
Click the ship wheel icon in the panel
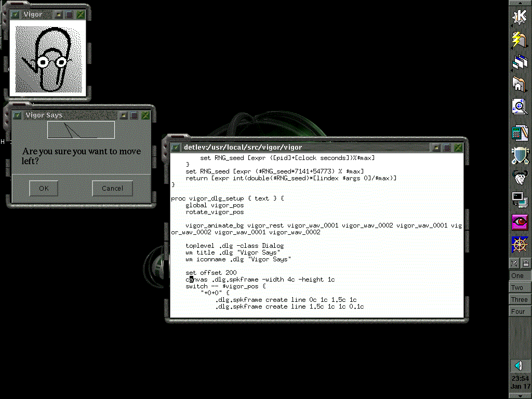pyautogui.click(x=520, y=244)
